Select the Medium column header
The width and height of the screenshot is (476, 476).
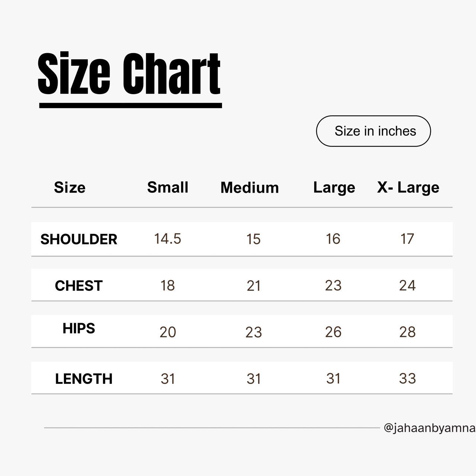coord(250,187)
